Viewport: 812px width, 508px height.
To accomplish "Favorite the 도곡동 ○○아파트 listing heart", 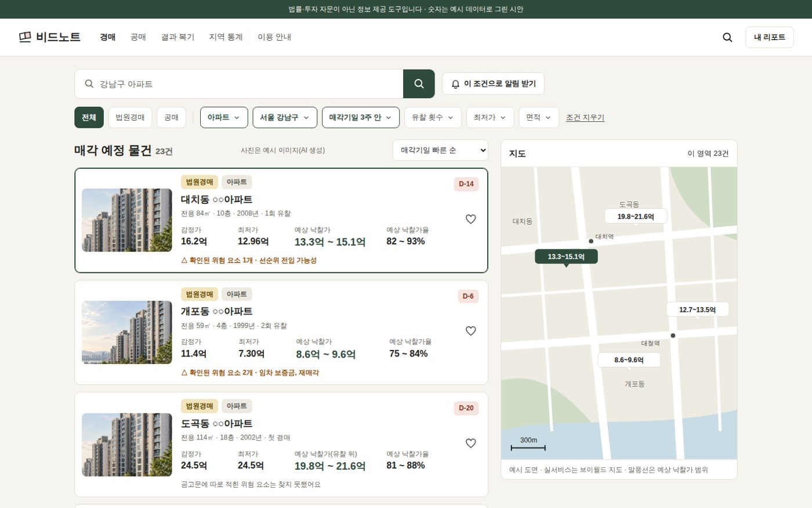I will click(471, 443).
